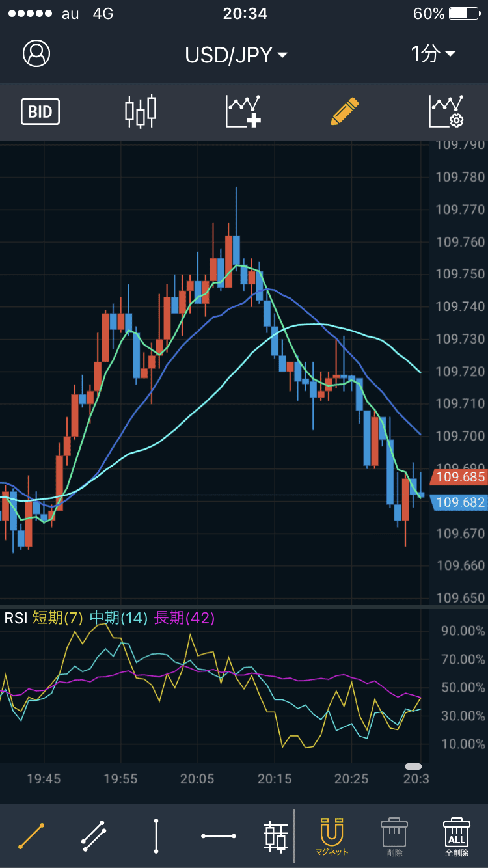Screen dimensions: 488x868
Task: Open the candlestick chart type selector
Action: tap(141, 111)
